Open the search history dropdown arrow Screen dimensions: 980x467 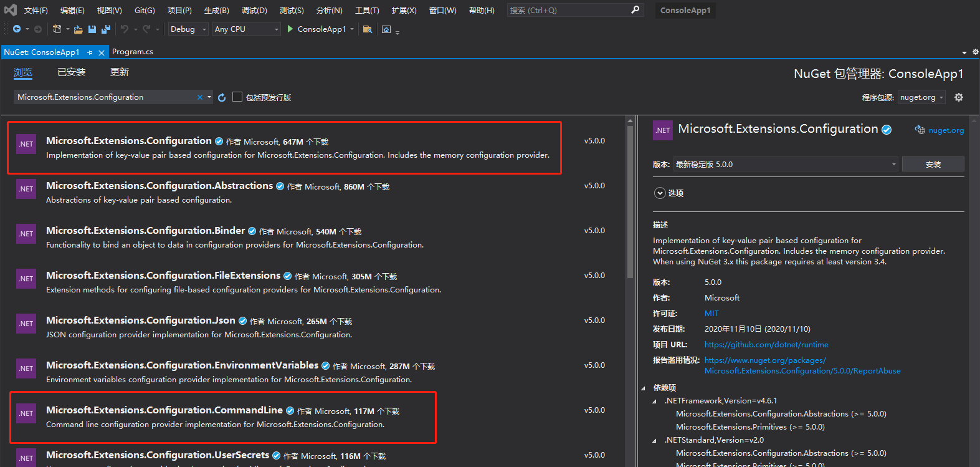coord(209,97)
